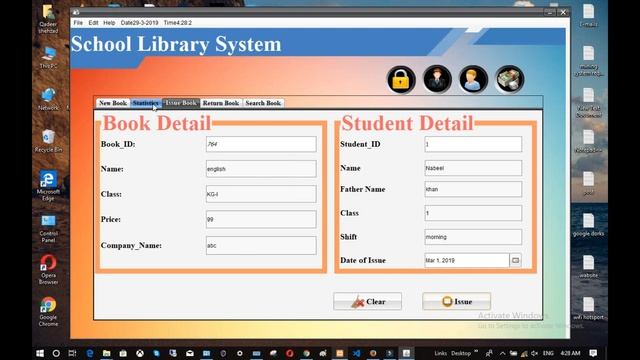Click the Shift field showing morning
640x360 pixels.
coord(473,237)
